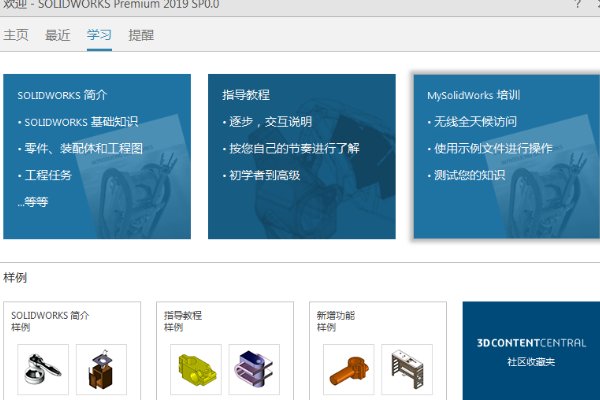The width and height of the screenshot is (600, 400).
Task: Click the 初学者到高级 bullet text
Action: pos(264,175)
